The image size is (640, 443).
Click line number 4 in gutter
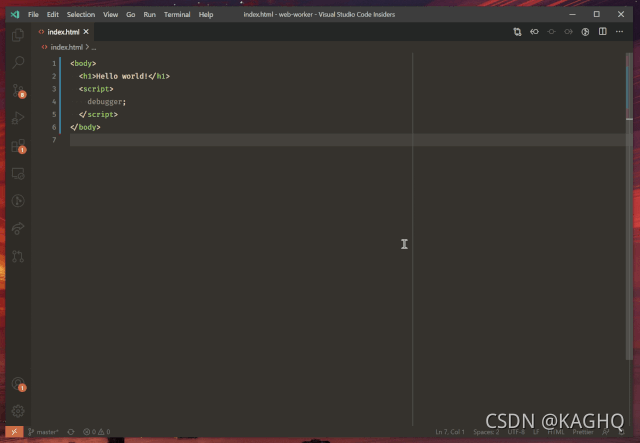(54, 102)
